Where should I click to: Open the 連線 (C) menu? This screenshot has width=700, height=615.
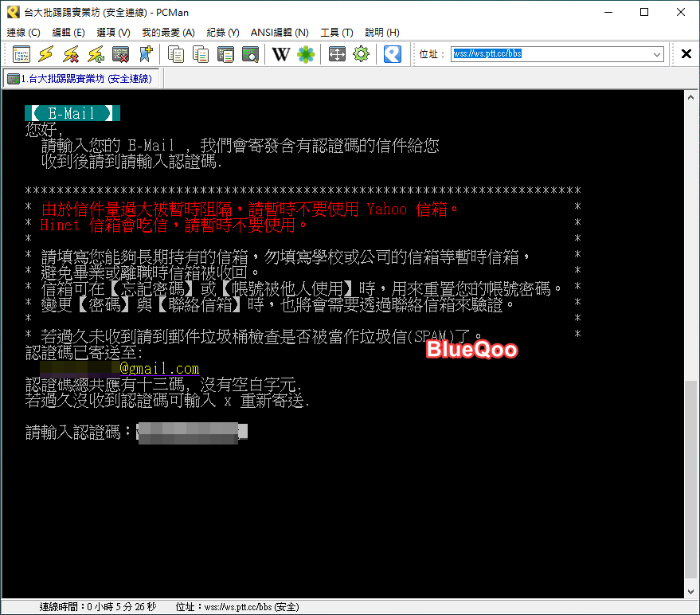click(23, 33)
